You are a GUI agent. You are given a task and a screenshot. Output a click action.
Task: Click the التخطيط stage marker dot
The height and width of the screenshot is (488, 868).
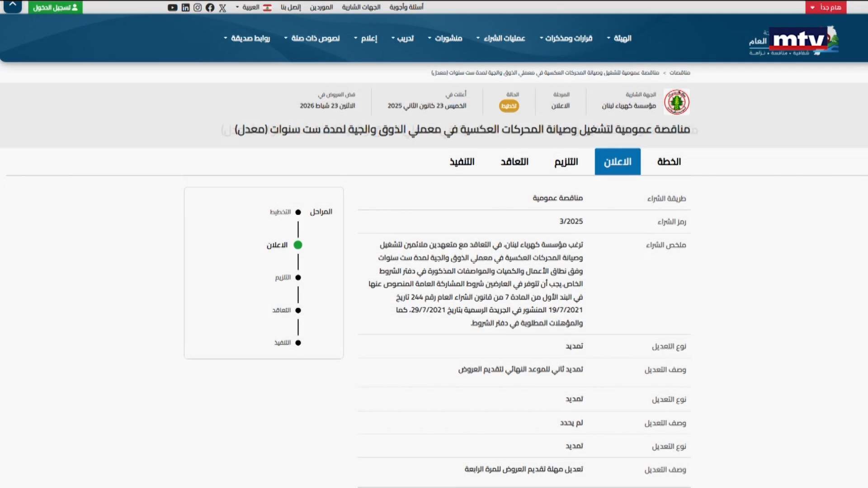tap(298, 211)
